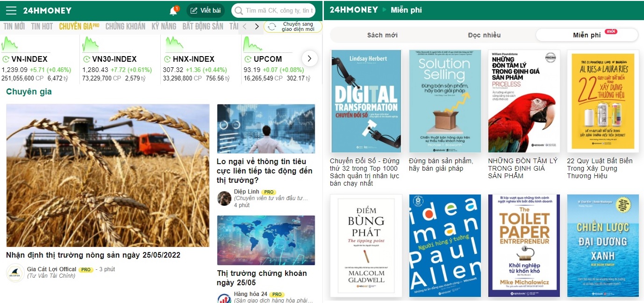The height and width of the screenshot is (303, 644).
Task: Click Gia Cát Lợi Offical avatar icon
Action: (15, 273)
